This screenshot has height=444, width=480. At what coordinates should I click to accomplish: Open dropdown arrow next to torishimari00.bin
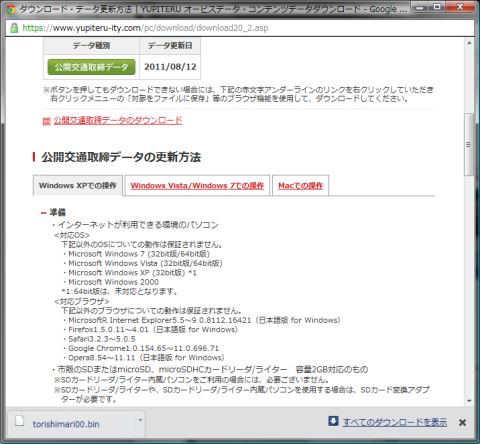click(x=140, y=420)
